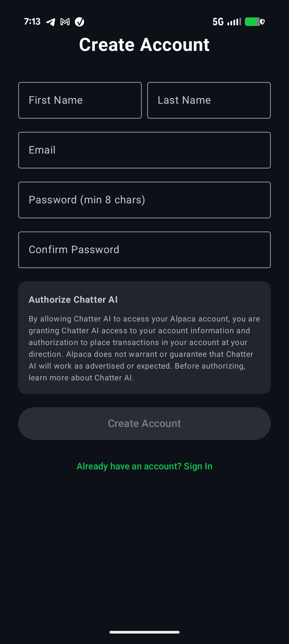Select the First Name field
The width and height of the screenshot is (289, 644).
pos(80,100)
